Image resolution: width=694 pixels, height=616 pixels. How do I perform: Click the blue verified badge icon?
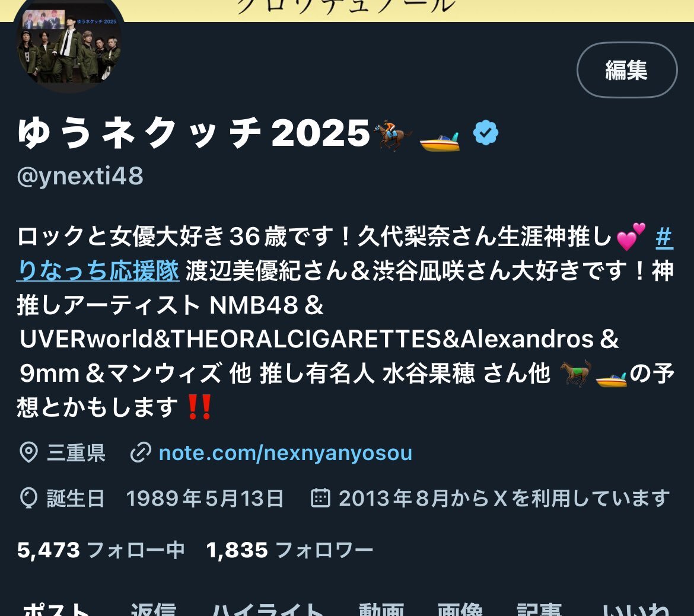[486, 133]
